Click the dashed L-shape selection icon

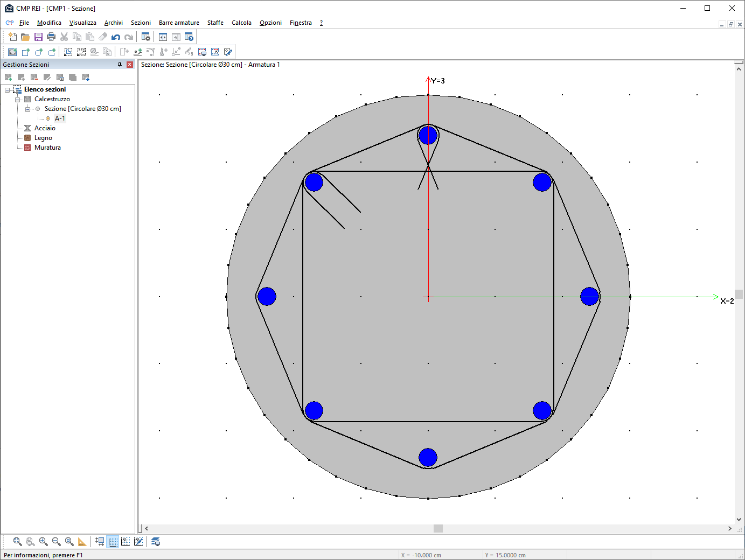pyautogui.click(x=68, y=52)
